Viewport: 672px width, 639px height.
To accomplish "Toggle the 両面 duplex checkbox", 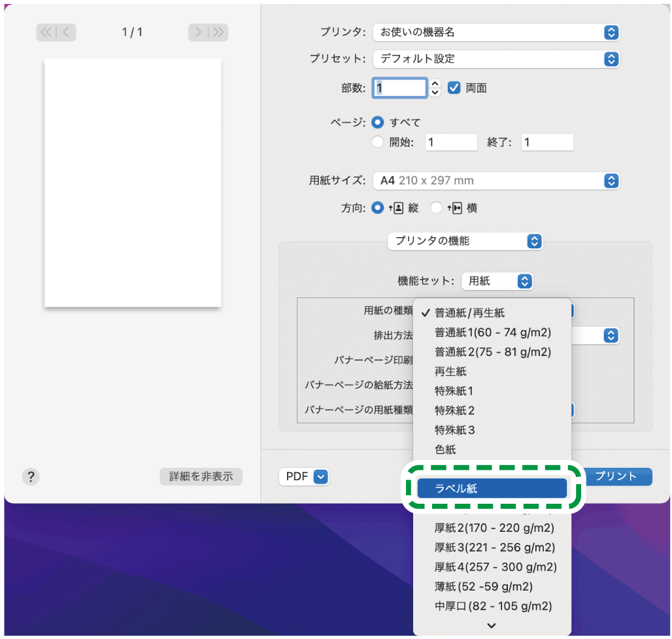I will point(454,88).
